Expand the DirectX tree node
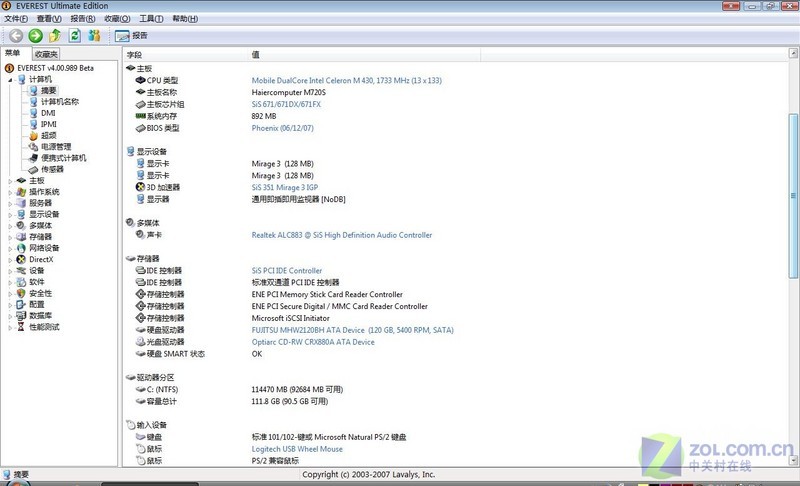The width and height of the screenshot is (800, 486). [10, 260]
